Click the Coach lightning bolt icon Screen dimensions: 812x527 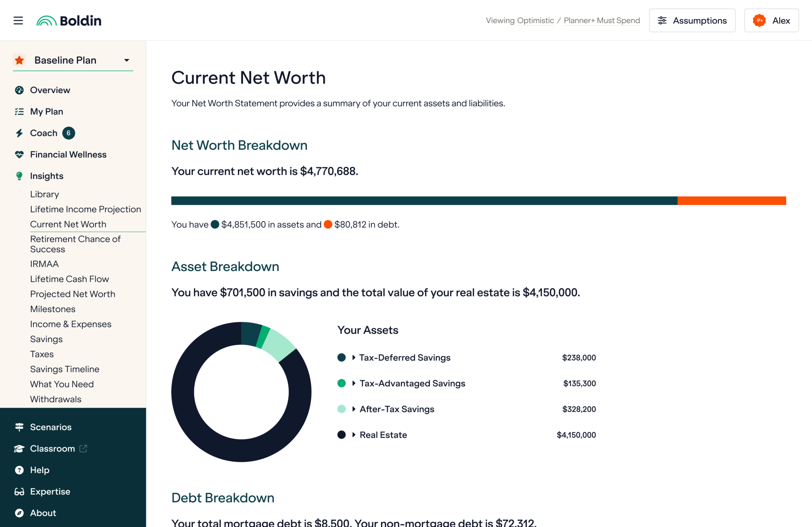coord(19,133)
